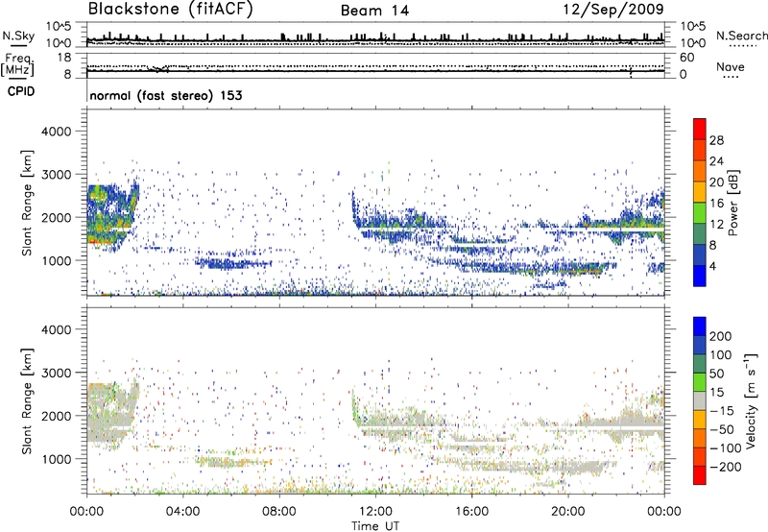Click the 12:00 time tick label

(375, 512)
